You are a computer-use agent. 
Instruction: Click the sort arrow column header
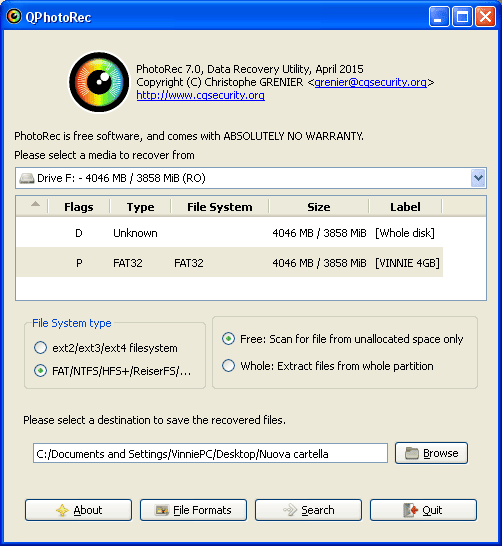[32, 206]
